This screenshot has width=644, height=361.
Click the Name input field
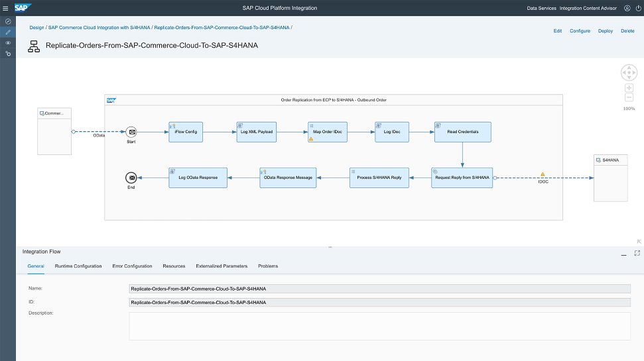click(x=379, y=289)
